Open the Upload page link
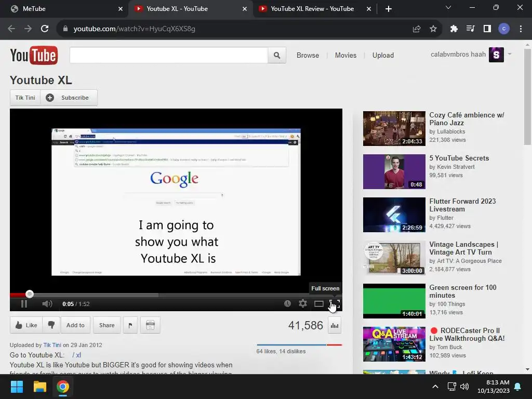Screen dimensions: 532x399 (x=383, y=55)
